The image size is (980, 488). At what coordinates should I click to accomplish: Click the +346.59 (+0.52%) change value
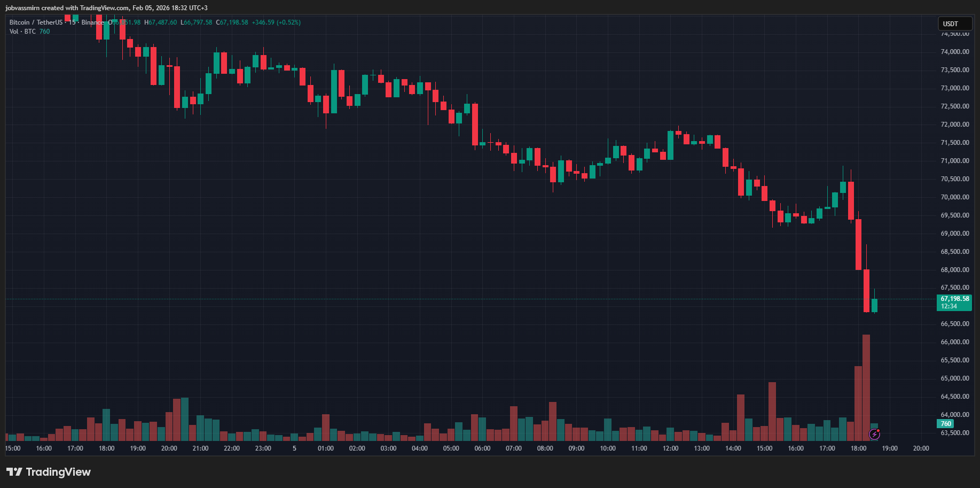coord(276,22)
